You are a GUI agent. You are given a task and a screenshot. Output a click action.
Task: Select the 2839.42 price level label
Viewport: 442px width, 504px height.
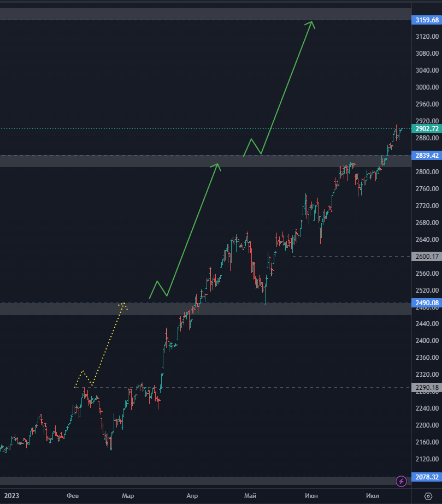427,155
